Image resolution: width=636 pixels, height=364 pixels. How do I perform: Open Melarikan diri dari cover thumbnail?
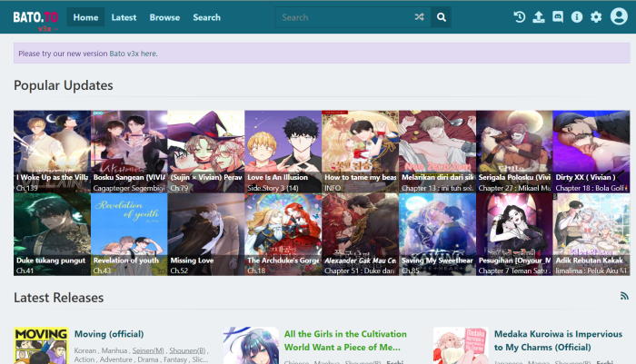click(x=437, y=152)
